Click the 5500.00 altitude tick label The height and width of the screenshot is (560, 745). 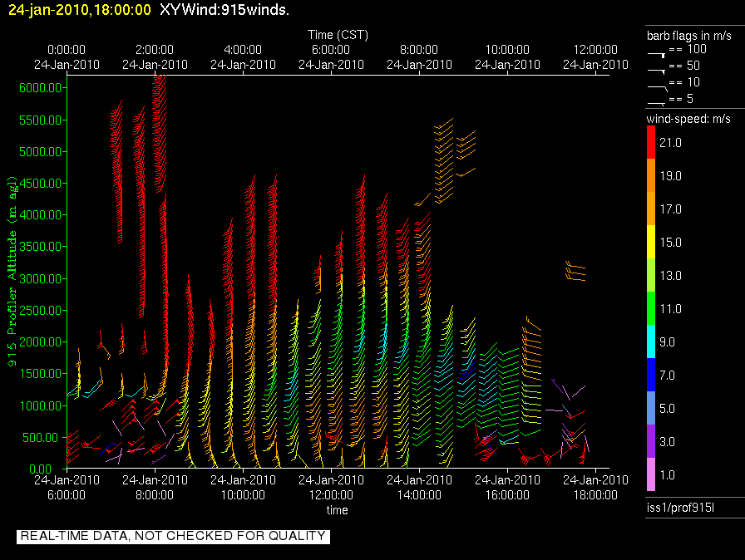pyautogui.click(x=41, y=120)
